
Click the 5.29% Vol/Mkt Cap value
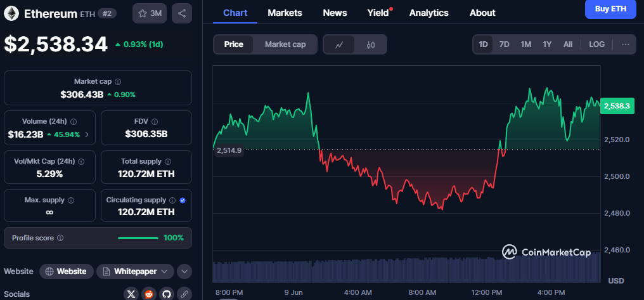pos(49,174)
